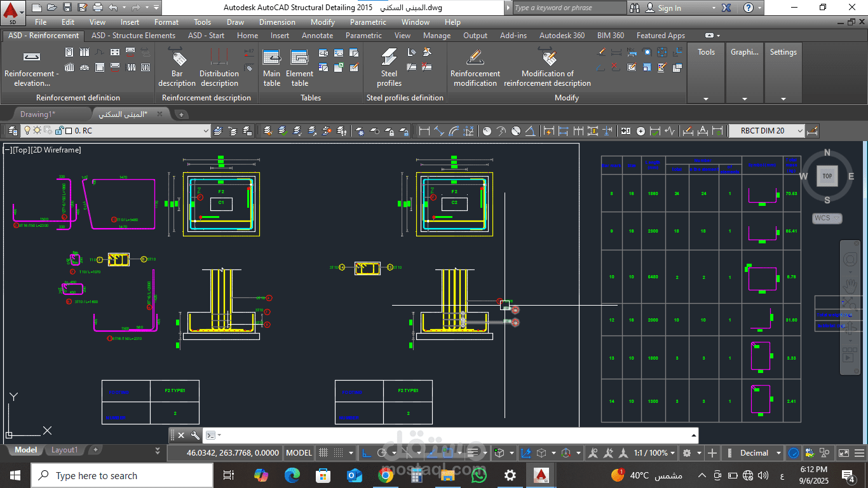Image resolution: width=868 pixels, height=488 pixels.
Task: Switch to the Drawing1 document tab
Action: pos(37,114)
